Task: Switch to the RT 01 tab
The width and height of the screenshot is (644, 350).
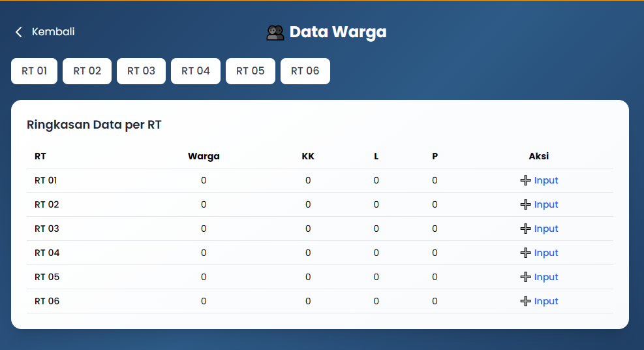Action: (x=34, y=71)
